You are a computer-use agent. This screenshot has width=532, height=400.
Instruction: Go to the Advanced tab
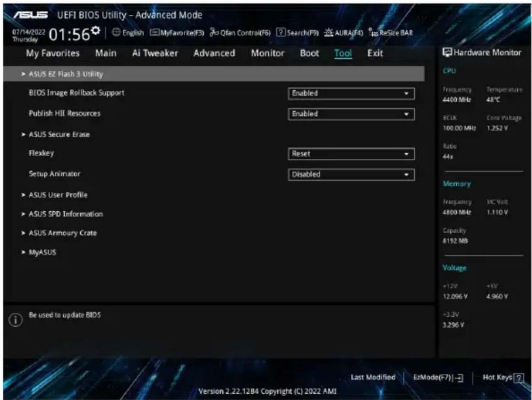(x=214, y=53)
